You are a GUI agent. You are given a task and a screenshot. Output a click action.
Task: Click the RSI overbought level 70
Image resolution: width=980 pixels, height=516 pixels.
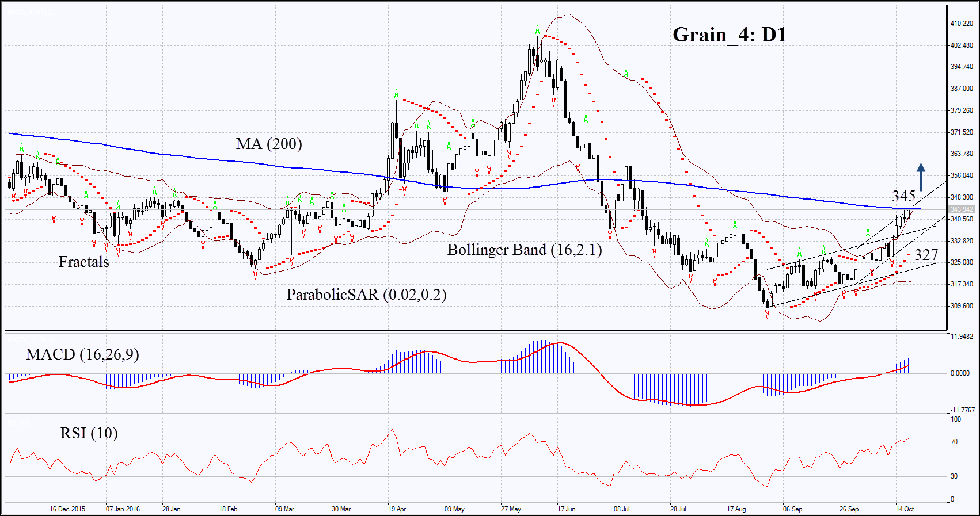click(954, 442)
